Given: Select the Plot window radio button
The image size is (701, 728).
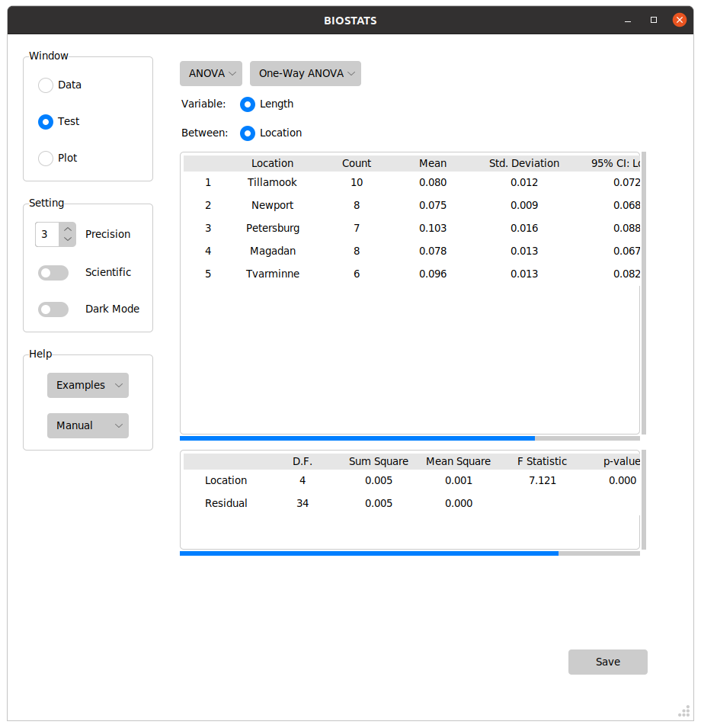Looking at the screenshot, I should click(x=46, y=159).
